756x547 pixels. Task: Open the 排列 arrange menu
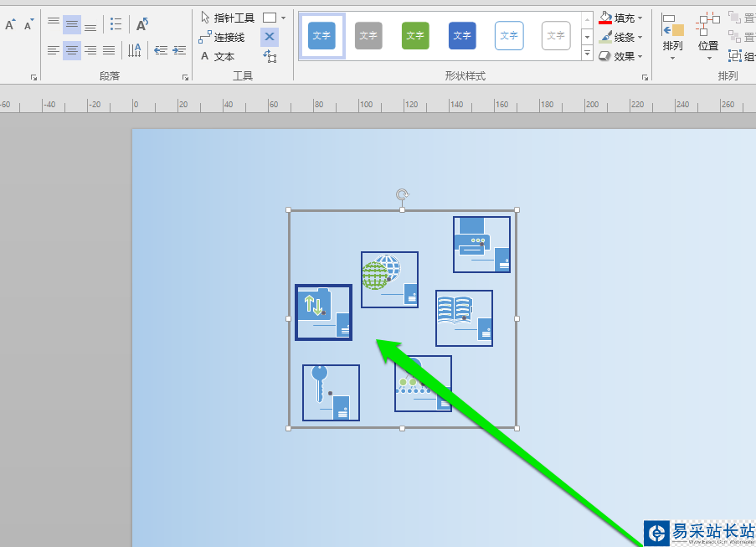pos(672,37)
